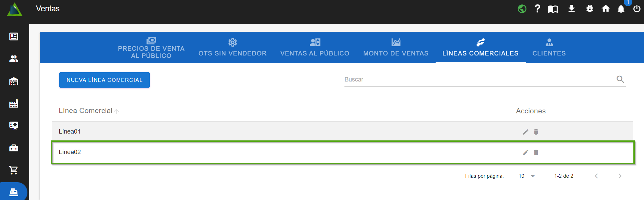Click Nueva Línea Comercial button
644x200 pixels.
[105, 80]
